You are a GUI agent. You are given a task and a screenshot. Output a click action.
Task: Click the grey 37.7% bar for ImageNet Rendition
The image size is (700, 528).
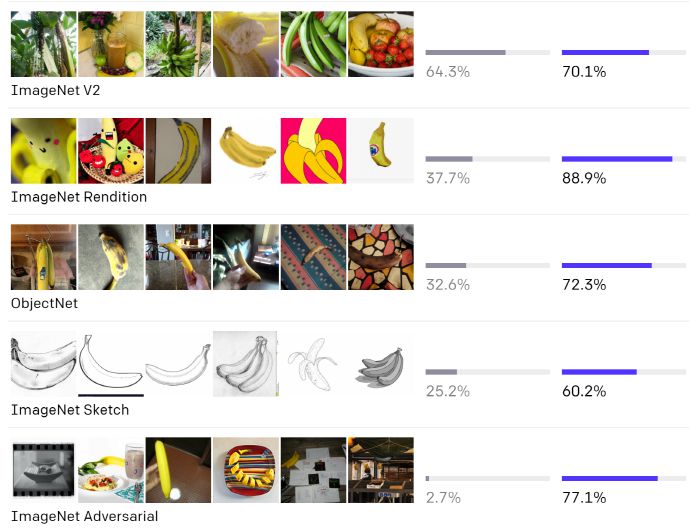coord(487,158)
